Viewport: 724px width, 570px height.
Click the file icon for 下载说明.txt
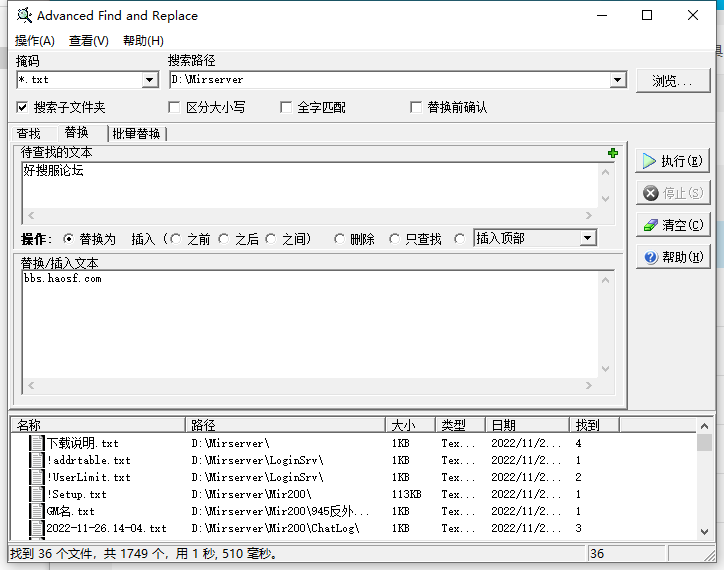click(37, 443)
